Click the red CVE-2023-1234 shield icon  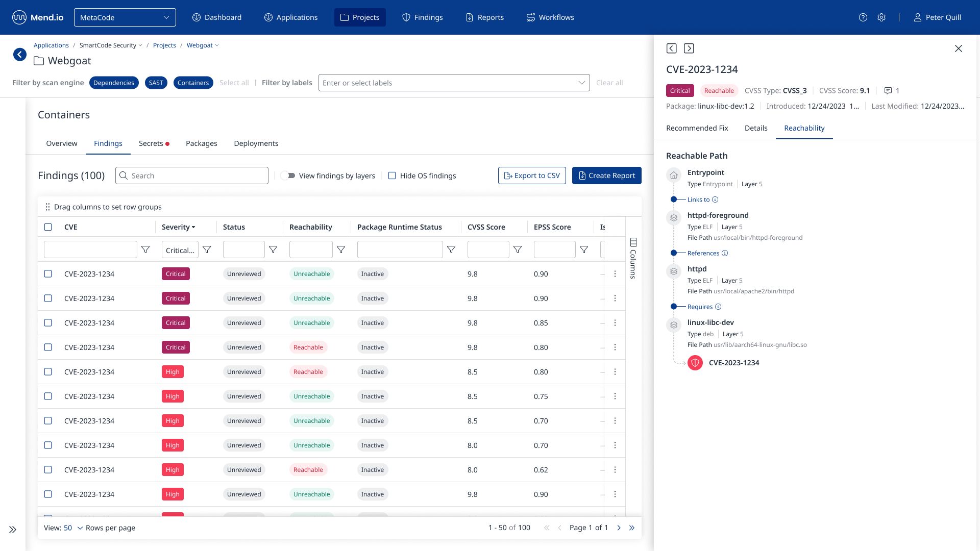(695, 363)
